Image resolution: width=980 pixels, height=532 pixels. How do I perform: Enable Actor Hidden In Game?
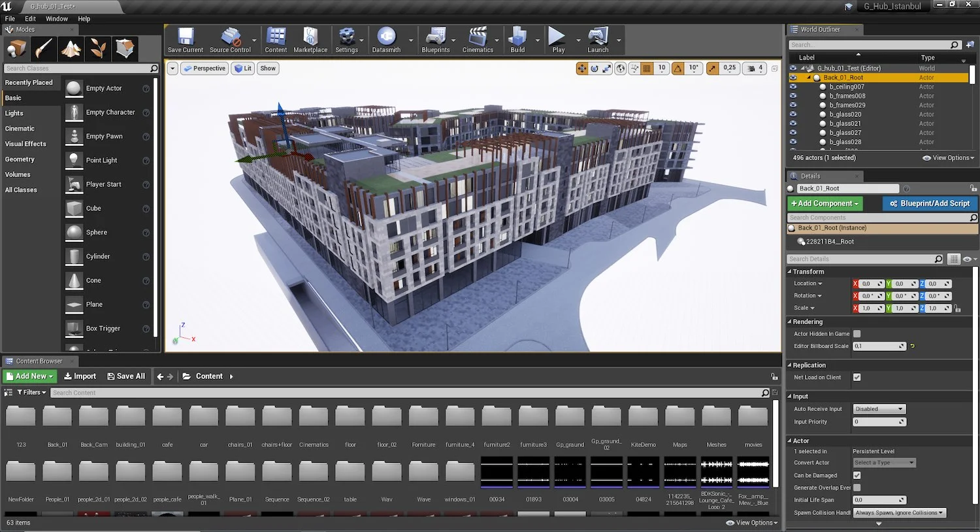858,333
